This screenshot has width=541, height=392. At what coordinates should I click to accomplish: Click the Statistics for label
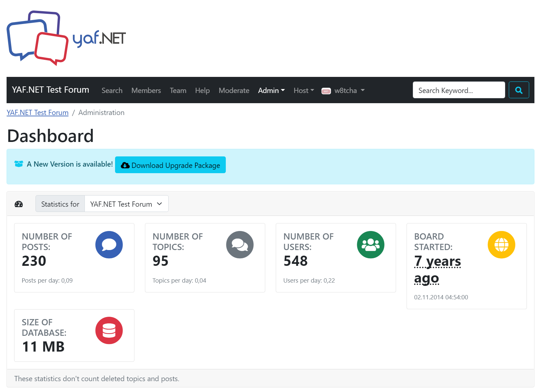60,204
